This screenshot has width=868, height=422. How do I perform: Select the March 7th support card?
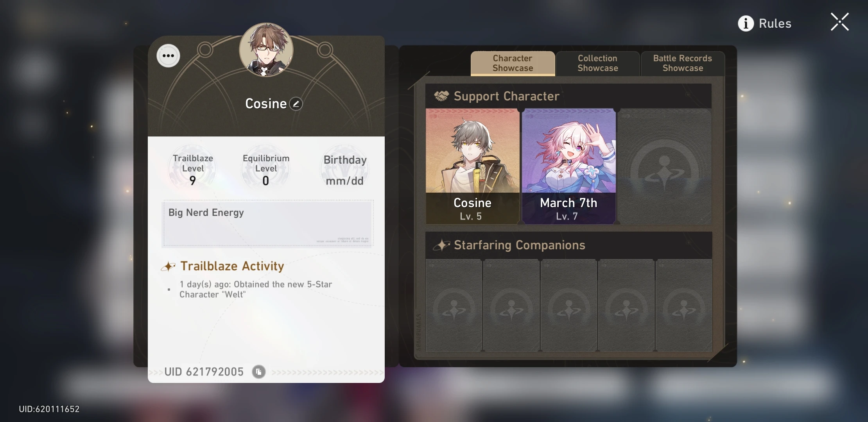(x=569, y=166)
